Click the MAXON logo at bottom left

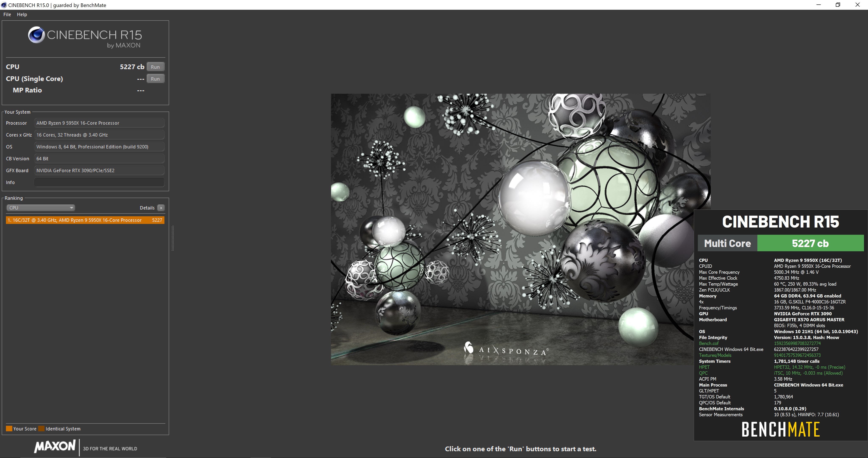55,446
